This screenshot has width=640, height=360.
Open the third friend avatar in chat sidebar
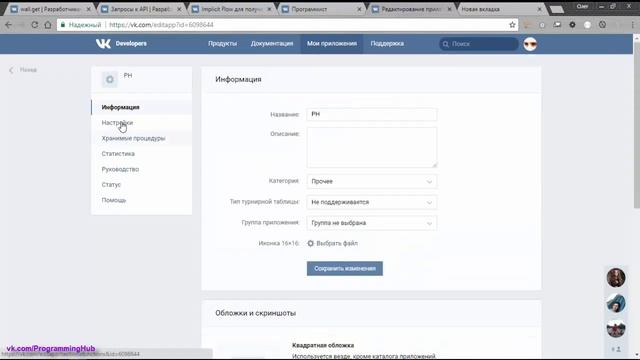coord(616,329)
